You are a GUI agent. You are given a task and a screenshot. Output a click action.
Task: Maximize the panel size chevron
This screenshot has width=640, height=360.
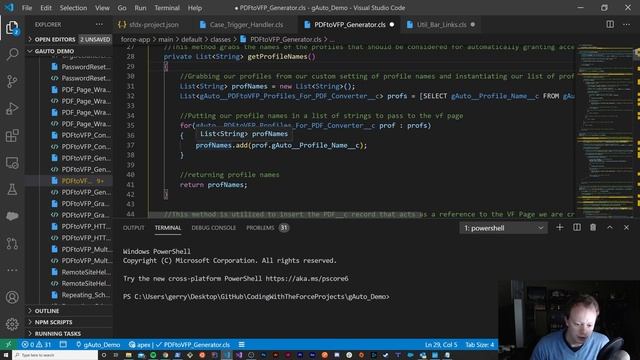click(610, 228)
